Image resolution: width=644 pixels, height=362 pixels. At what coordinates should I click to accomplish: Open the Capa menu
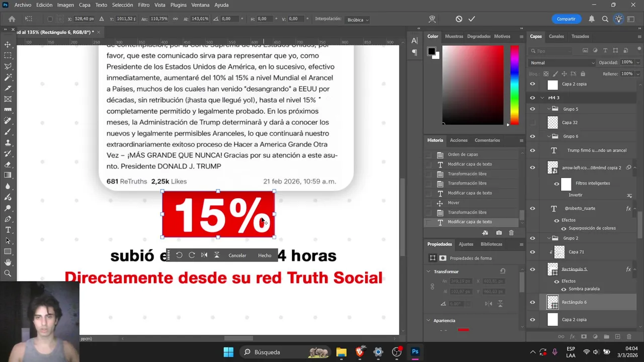pos(85,5)
